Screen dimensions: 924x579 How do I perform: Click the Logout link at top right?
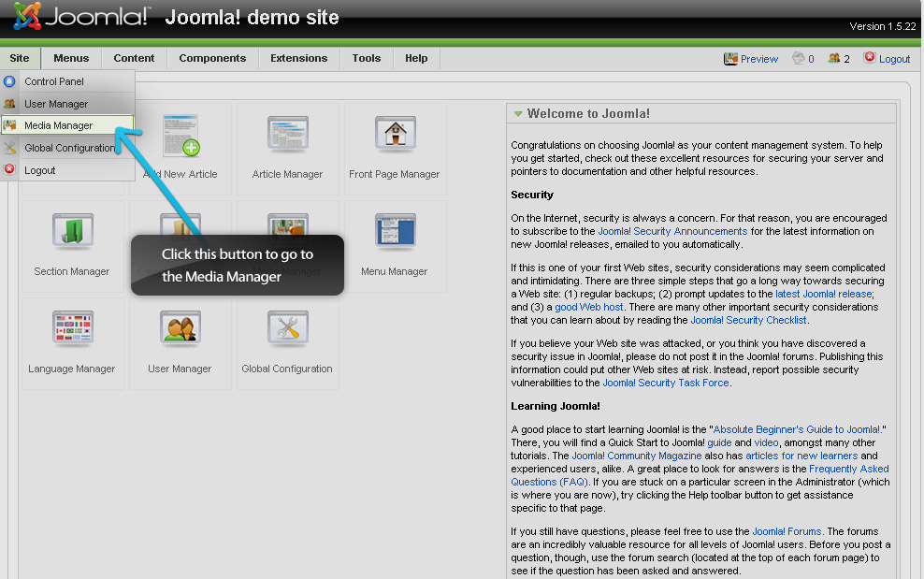(894, 59)
